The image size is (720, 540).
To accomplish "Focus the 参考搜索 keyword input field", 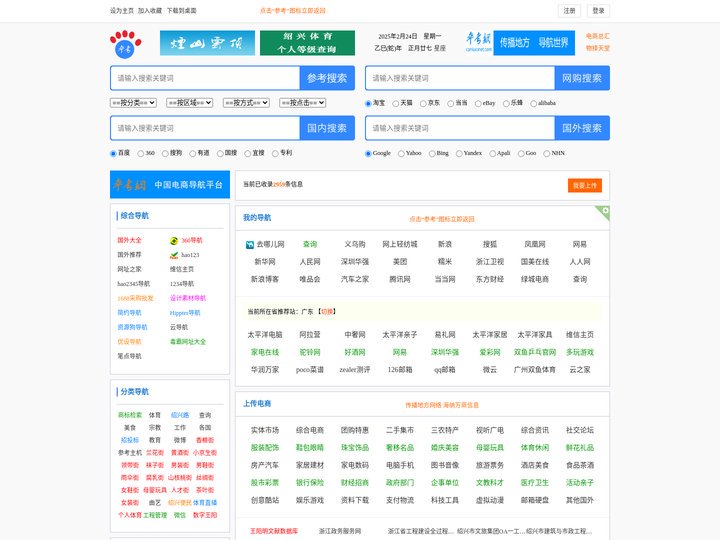I will (x=205, y=78).
